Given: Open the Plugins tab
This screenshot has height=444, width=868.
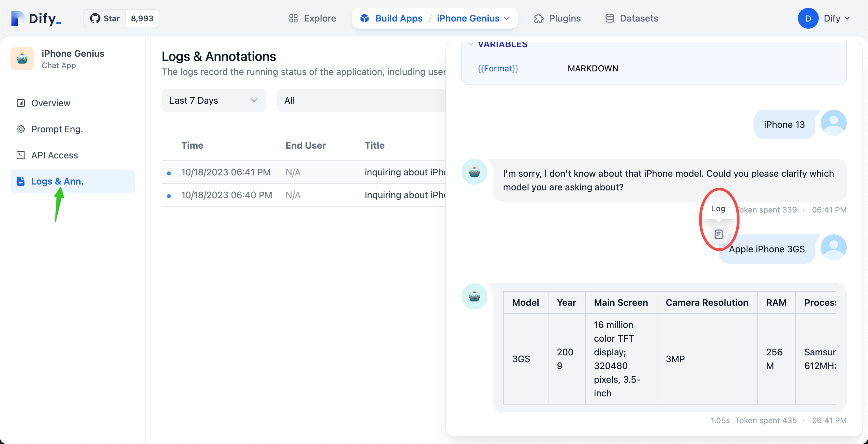Looking at the screenshot, I should tap(557, 18).
